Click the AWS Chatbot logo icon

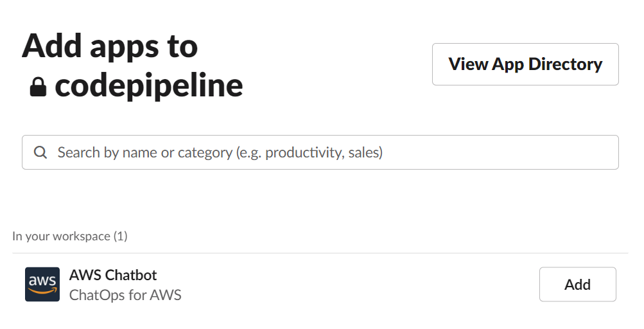(x=42, y=284)
